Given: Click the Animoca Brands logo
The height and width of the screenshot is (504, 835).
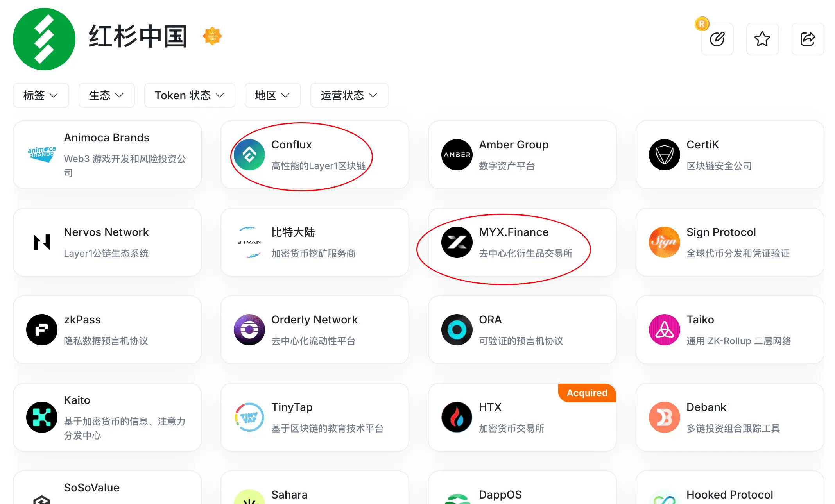Looking at the screenshot, I should click(x=42, y=155).
